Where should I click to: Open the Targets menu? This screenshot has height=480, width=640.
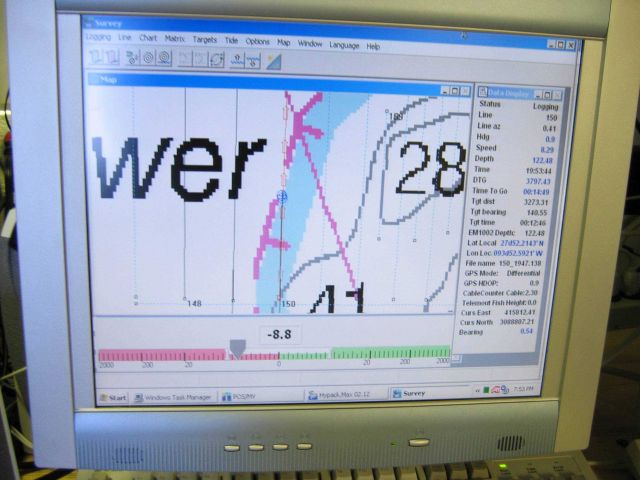204,40
